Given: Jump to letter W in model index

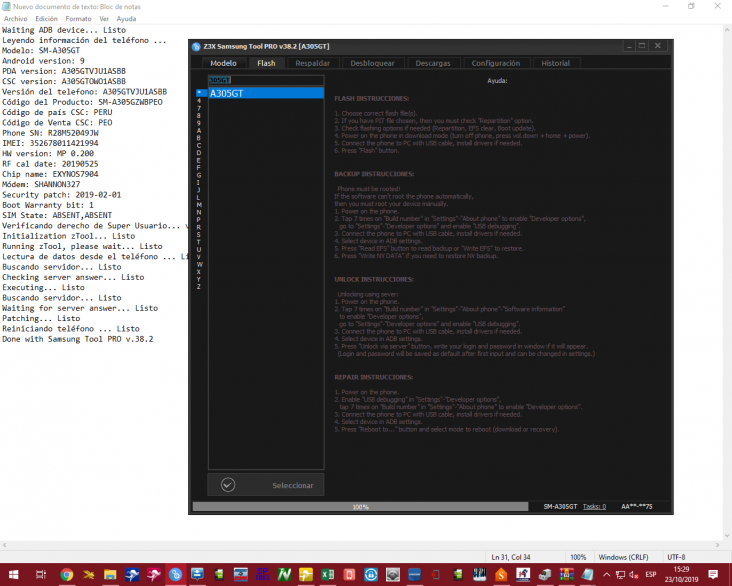Looking at the screenshot, I should tap(199, 264).
